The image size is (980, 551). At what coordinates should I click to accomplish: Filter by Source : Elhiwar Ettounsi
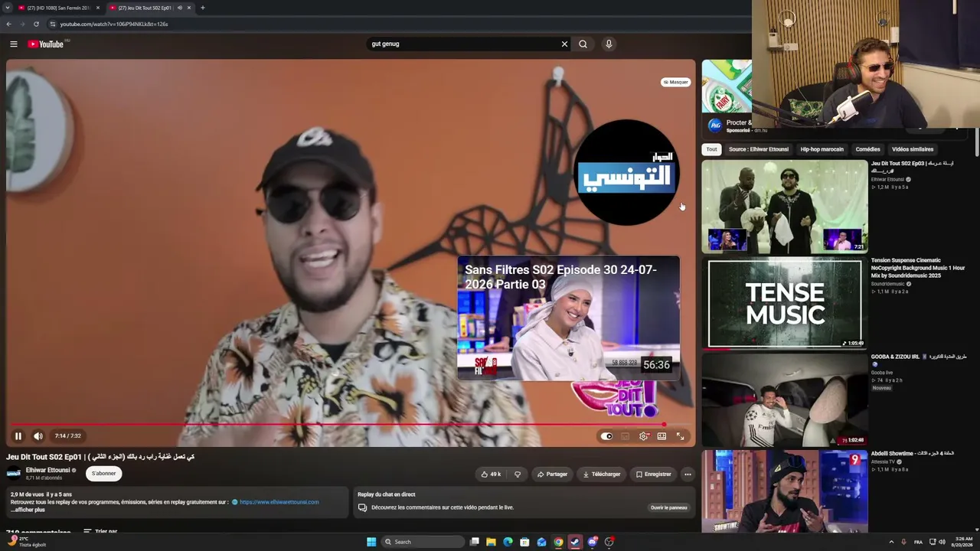click(759, 149)
